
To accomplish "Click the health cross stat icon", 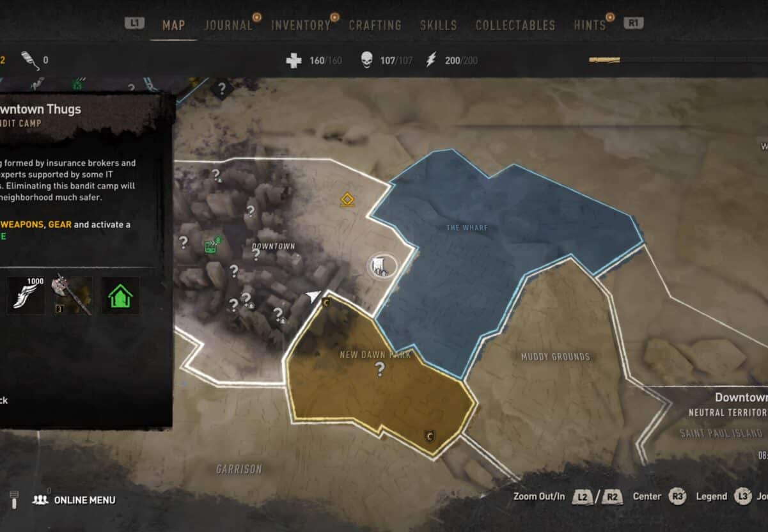I will pyautogui.click(x=294, y=61).
